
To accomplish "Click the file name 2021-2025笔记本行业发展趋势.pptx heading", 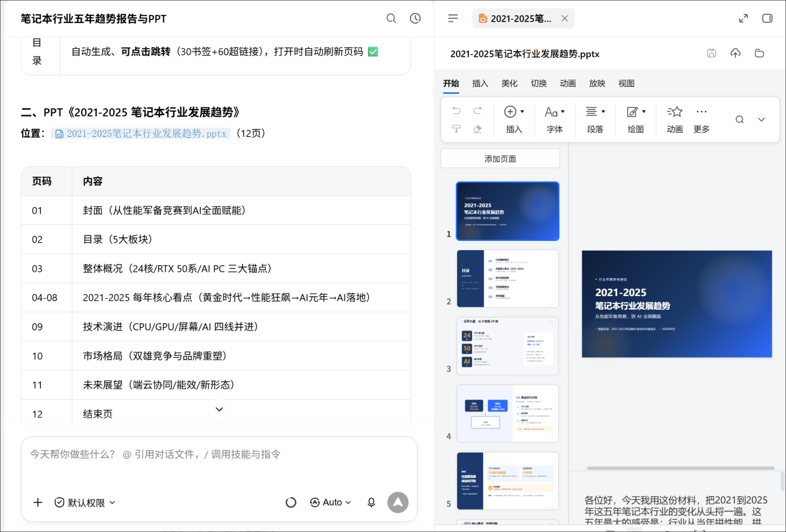I will pyautogui.click(x=525, y=54).
